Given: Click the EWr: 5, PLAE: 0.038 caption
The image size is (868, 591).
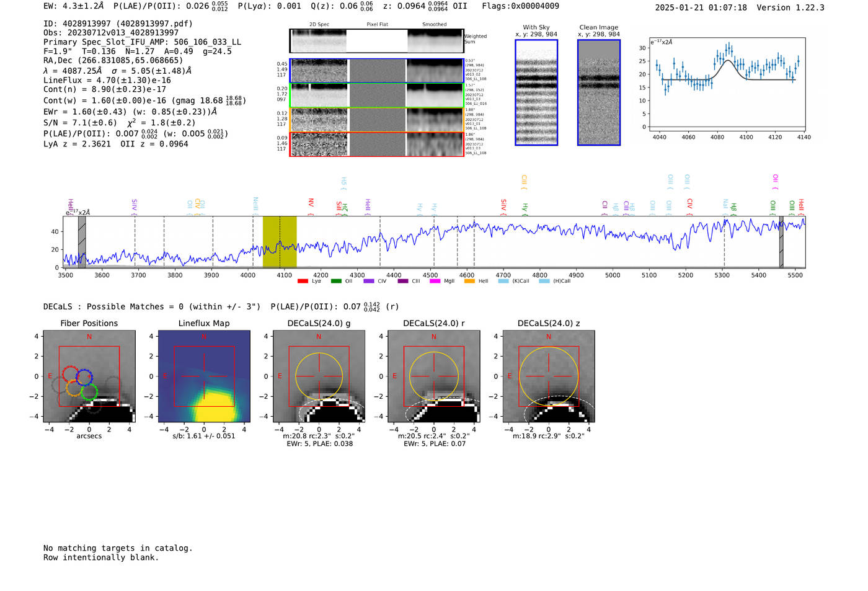Looking at the screenshot, I should click(319, 443).
